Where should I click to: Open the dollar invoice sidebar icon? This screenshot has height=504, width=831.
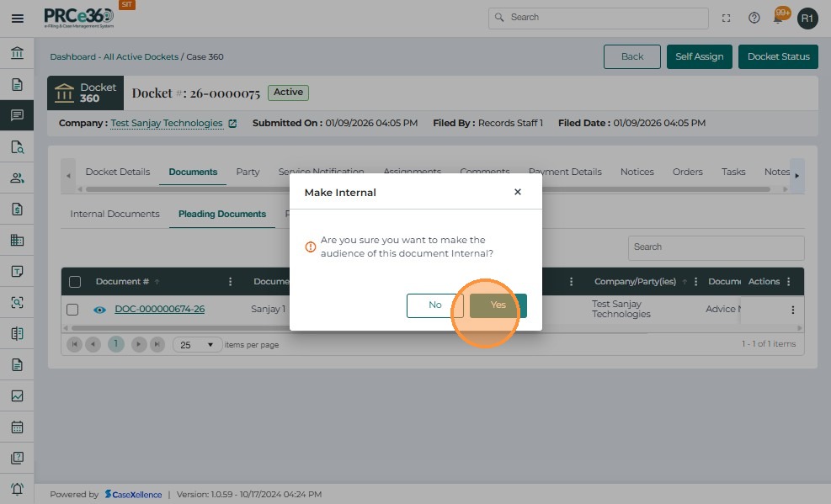(17, 210)
